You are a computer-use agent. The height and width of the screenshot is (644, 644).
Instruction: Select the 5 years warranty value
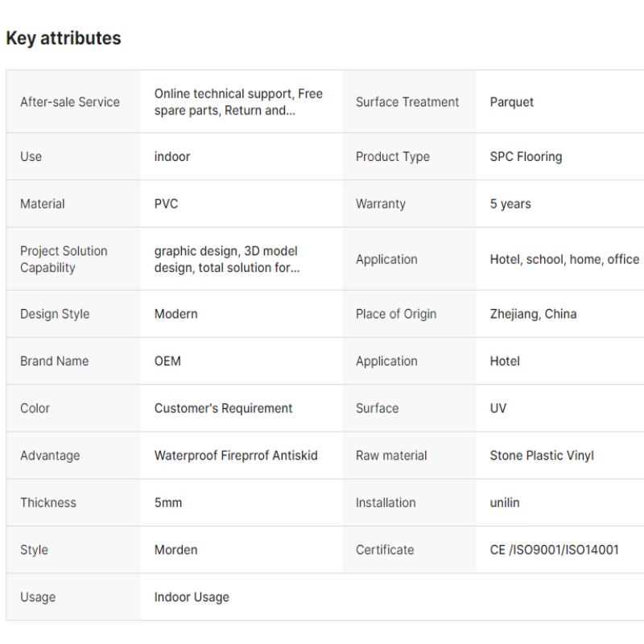tap(510, 204)
